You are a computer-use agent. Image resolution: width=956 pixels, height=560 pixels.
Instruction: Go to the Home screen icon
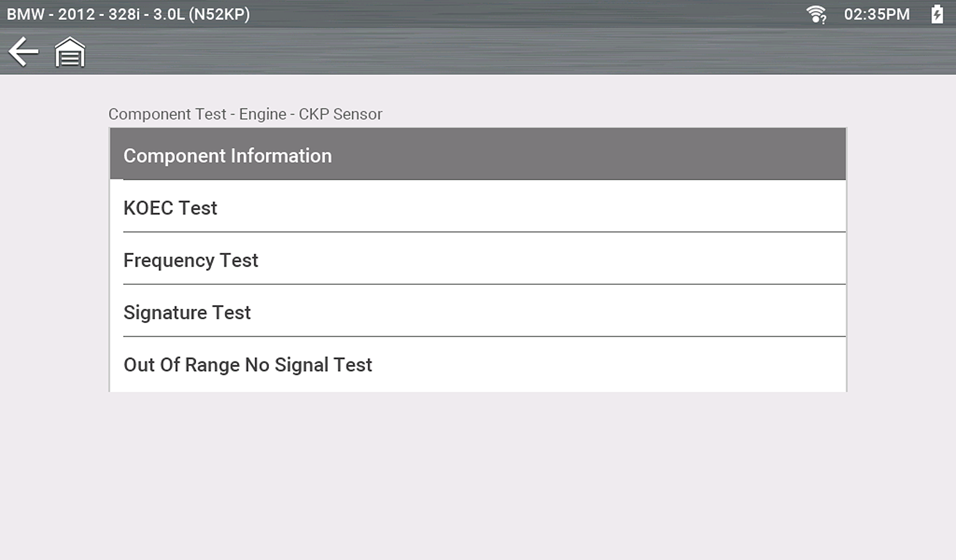point(70,52)
